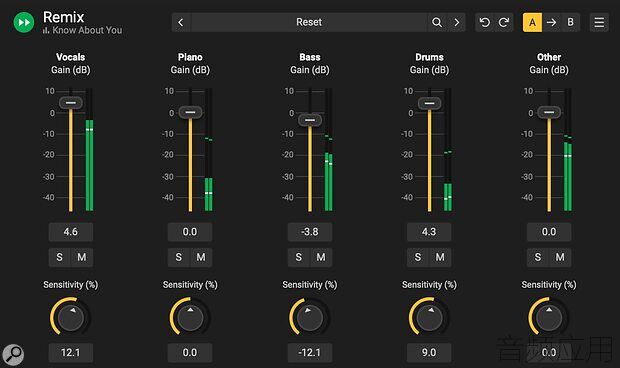620x368 pixels.
Task: Click the Piano sensitivity knob
Action: (190, 317)
